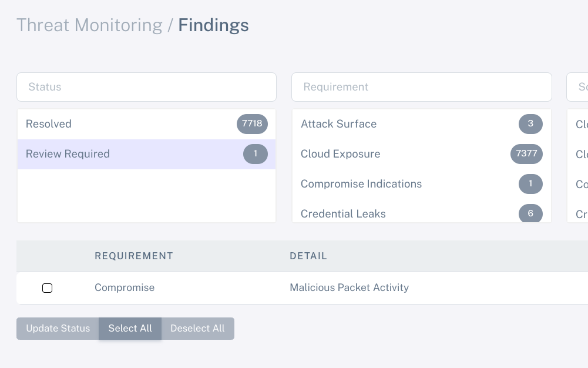Screen dimensions: 588x368
Task: Click the Select All button
Action: [x=130, y=329]
